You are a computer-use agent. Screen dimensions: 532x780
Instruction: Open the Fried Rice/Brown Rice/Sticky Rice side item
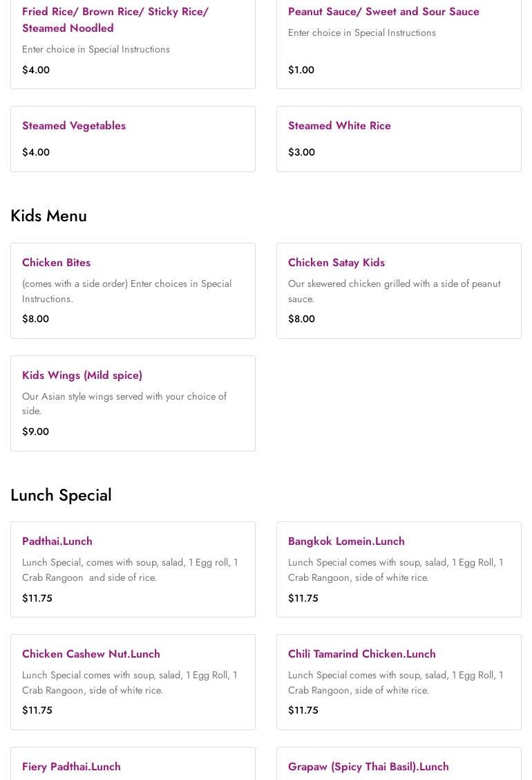pyautogui.click(x=115, y=19)
